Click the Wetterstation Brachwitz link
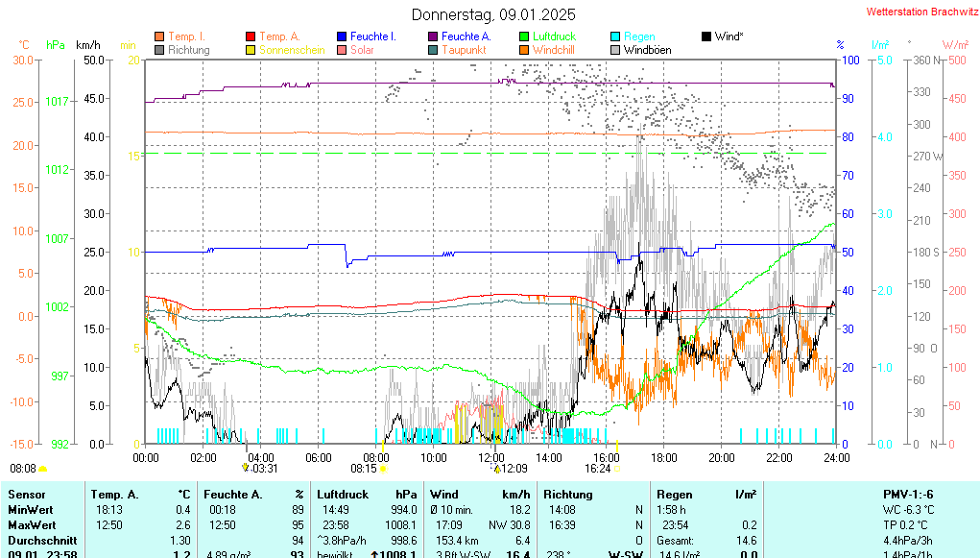This screenshot has width=980, height=558. (919, 12)
